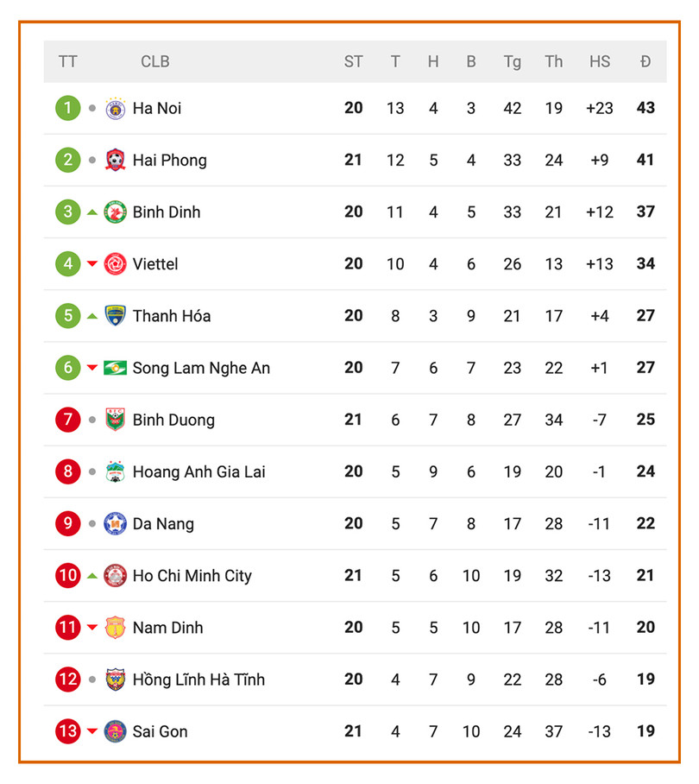Click the Đ points column header
The height and width of the screenshot is (784, 699).
tap(645, 61)
